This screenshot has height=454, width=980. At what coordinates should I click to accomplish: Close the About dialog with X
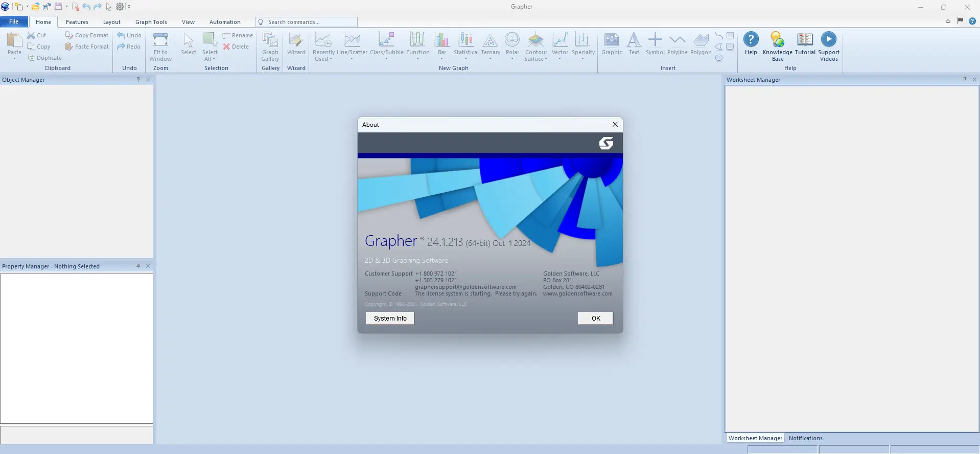tap(615, 124)
